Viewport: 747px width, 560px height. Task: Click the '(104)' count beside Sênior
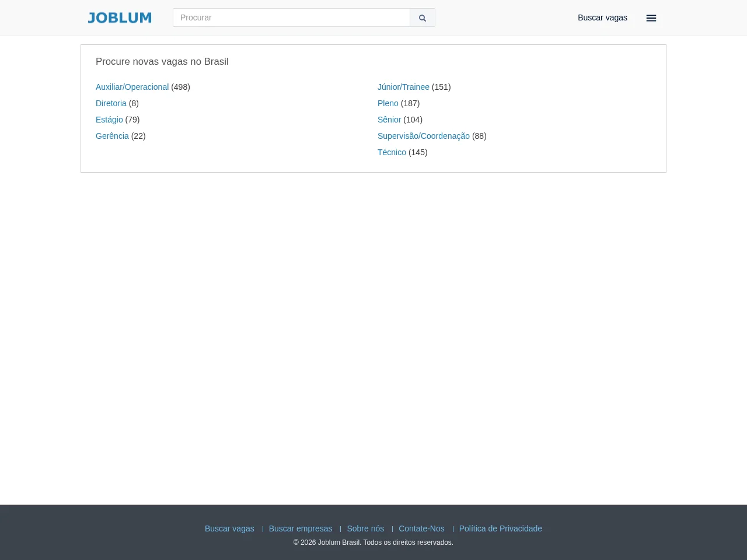coord(413,120)
